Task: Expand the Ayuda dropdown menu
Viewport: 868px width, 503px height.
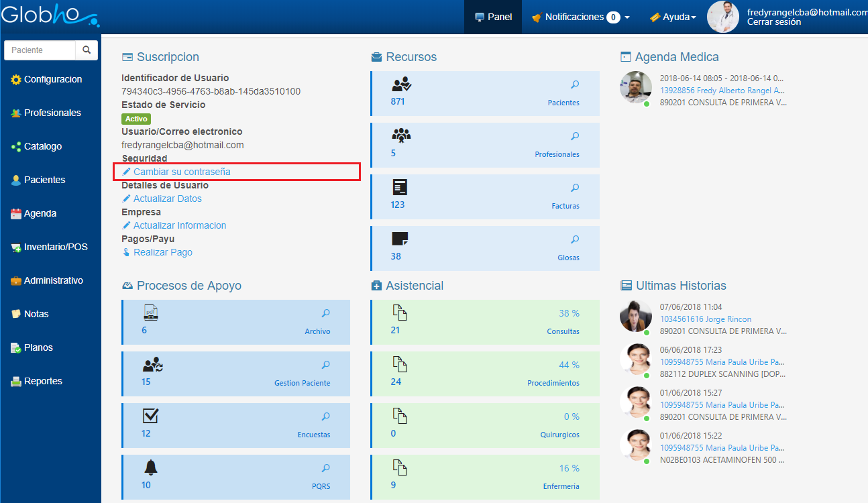Action: [672, 17]
